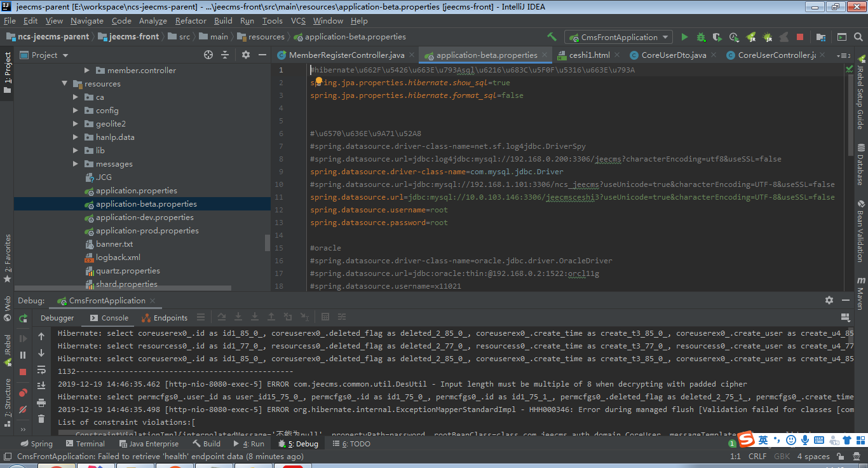Open the Refactor menu

click(x=191, y=21)
